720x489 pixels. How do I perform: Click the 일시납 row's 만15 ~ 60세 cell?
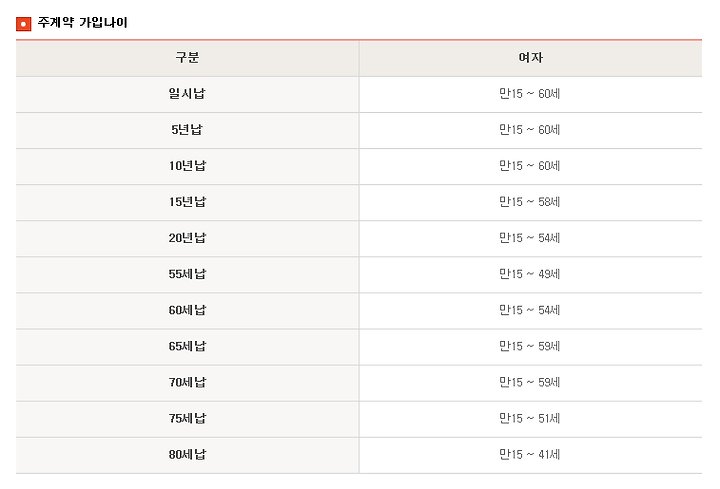point(529,94)
